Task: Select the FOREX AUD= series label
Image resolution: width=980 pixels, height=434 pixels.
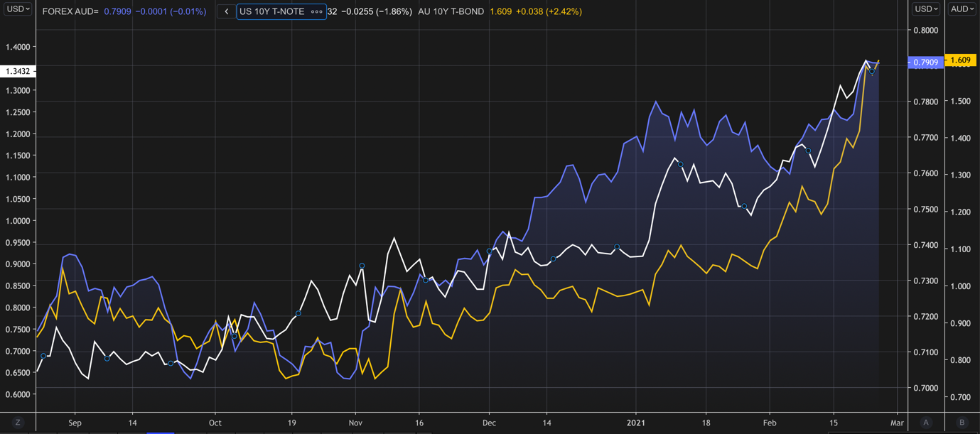Action: coord(70,11)
